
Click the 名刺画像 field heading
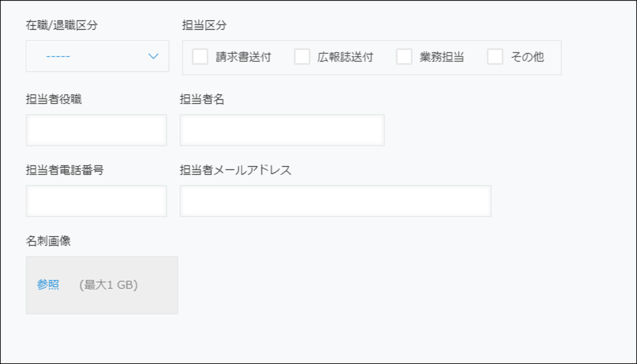(48, 241)
